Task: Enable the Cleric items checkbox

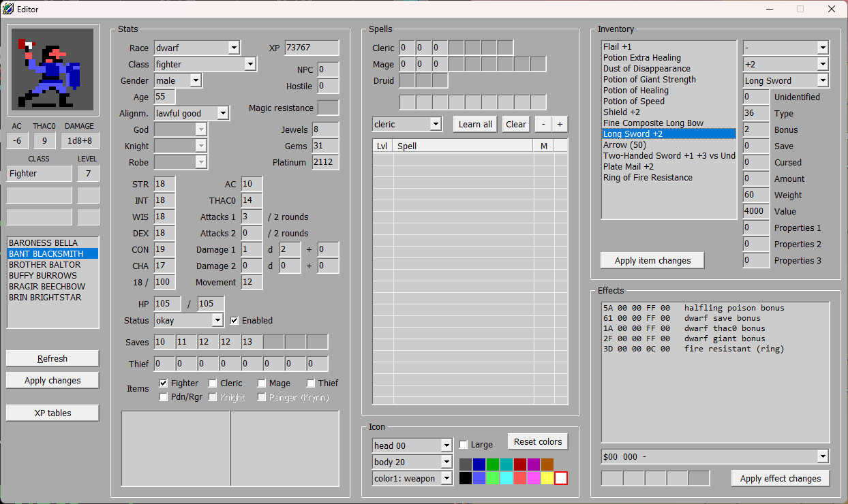Action: coord(213,383)
